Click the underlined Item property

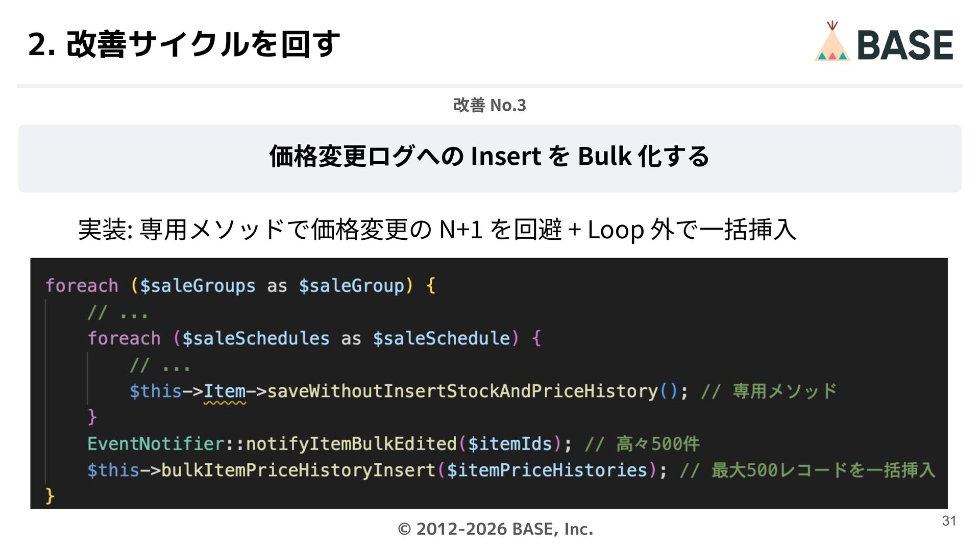click(x=225, y=391)
